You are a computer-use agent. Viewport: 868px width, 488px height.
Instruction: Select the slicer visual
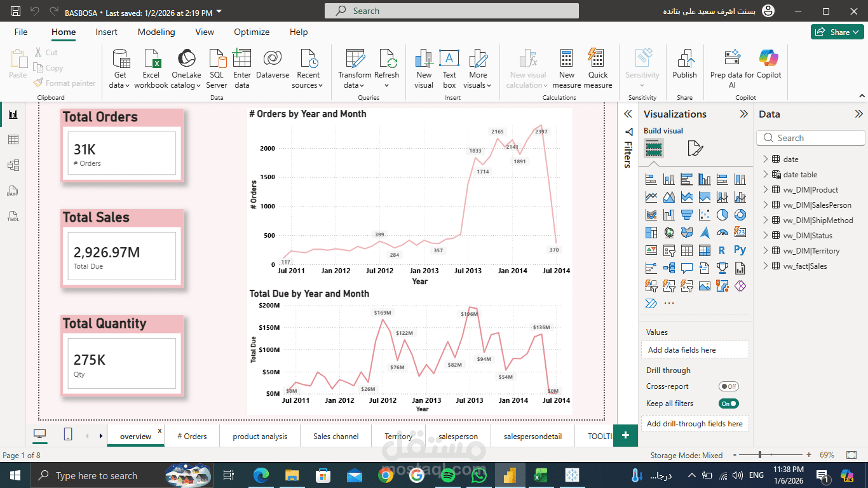[x=667, y=249]
